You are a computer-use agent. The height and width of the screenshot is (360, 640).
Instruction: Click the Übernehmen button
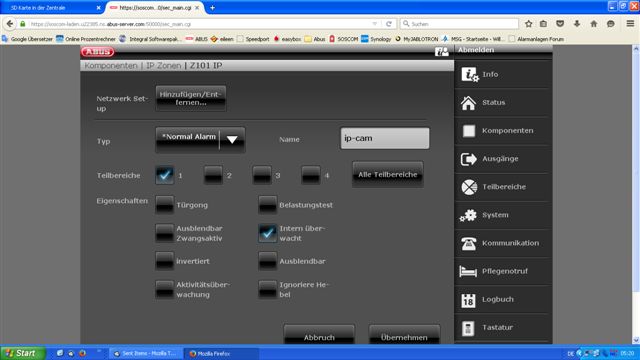pos(404,336)
